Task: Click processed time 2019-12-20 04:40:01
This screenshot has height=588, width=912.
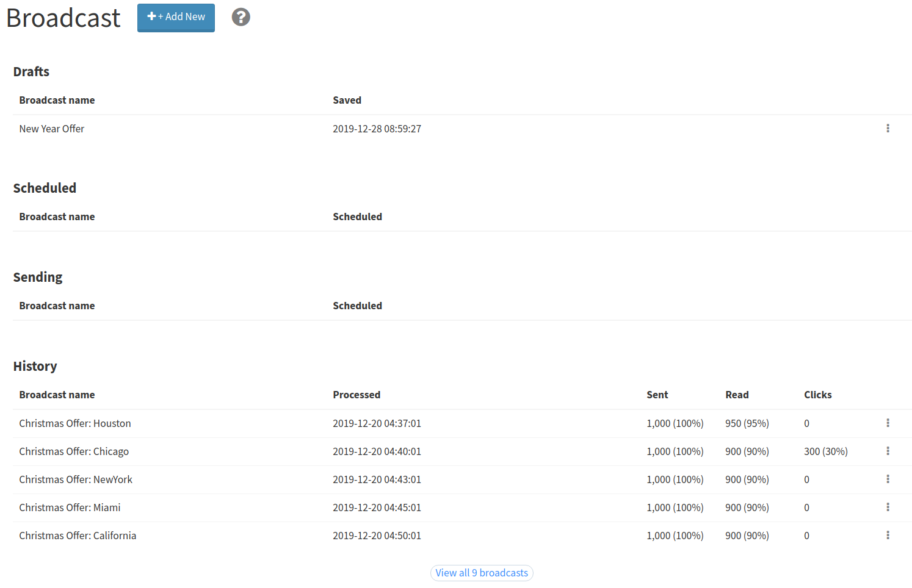Action: pyautogui.click(x=377, y=451)
